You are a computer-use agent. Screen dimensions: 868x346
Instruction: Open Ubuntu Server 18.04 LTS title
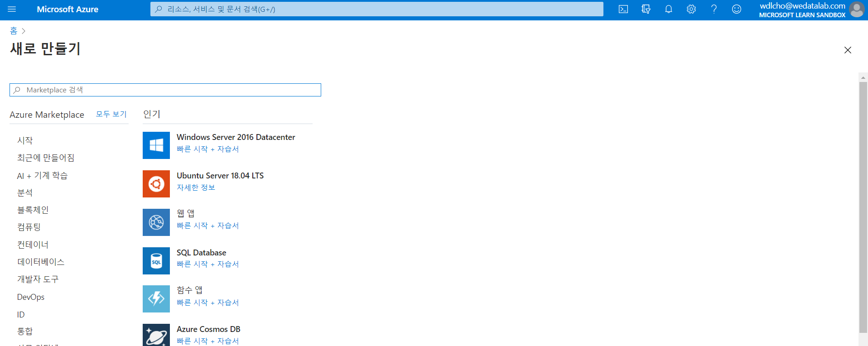[x=220, y=176]
